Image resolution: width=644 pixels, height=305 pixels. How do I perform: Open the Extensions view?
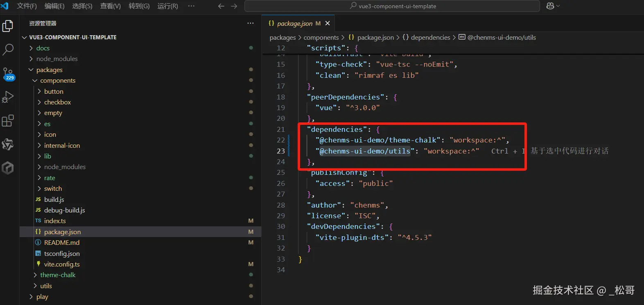[x=8, y=121]
